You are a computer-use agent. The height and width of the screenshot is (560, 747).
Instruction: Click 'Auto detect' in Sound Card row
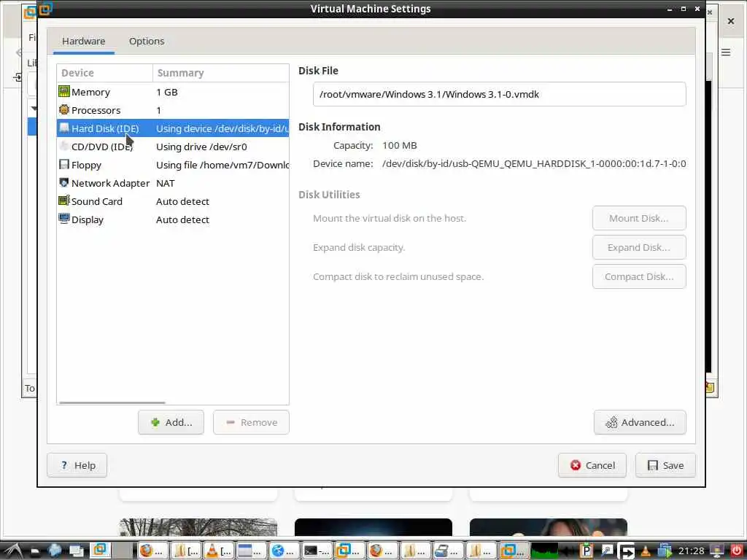pos(182,201)
